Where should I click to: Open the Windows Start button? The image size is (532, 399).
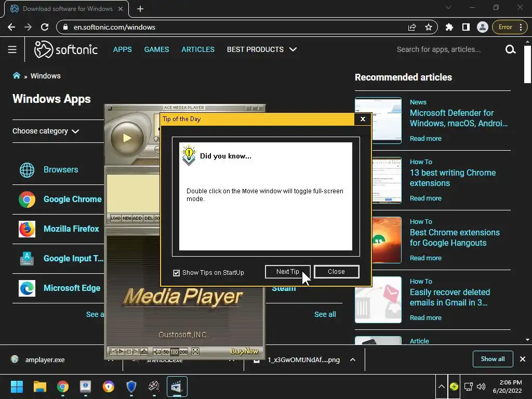pyautogui.click(x=17, y=387)
